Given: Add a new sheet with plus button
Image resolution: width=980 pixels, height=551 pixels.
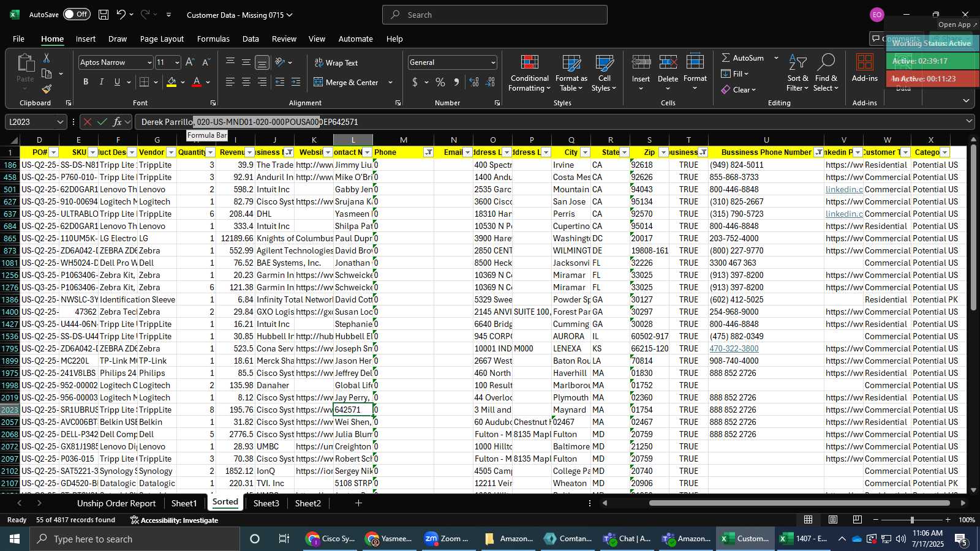Looking at the screenshot, I should [x=358, y=503].
